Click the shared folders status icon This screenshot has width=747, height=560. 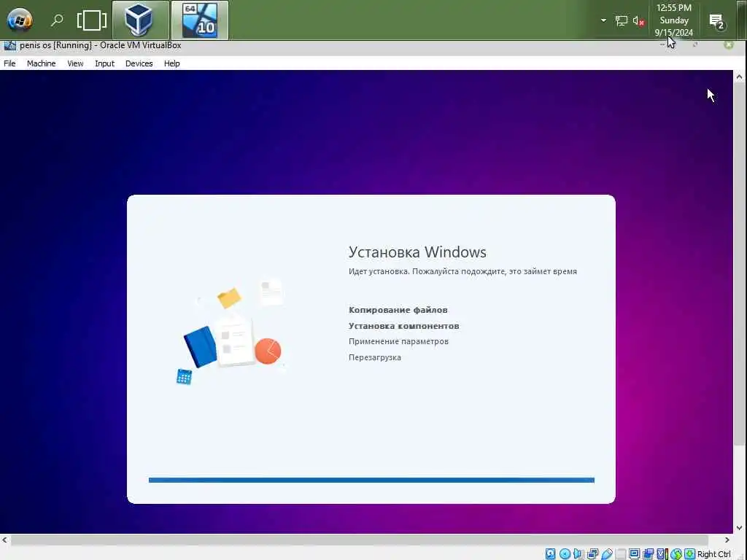(x=621, y=554)
